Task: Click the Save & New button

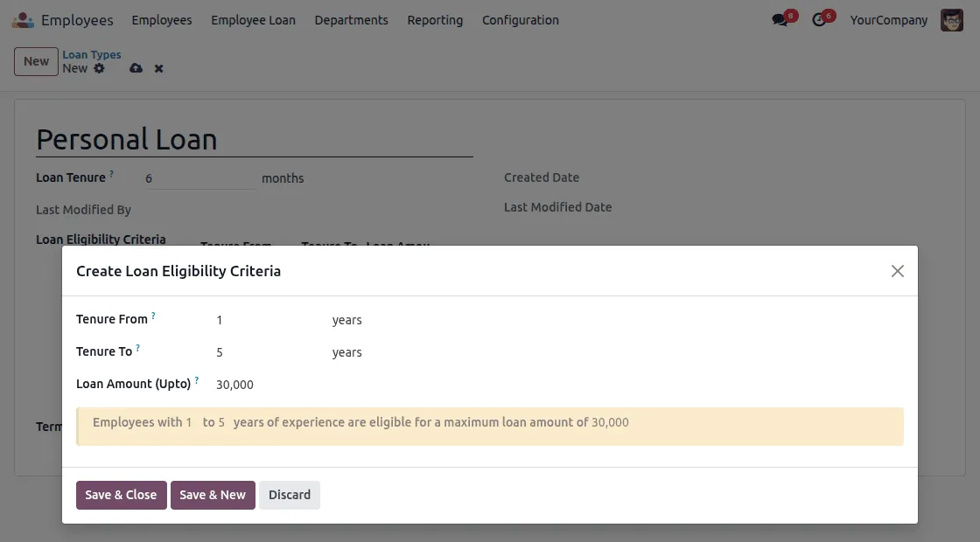Action: (x=213, y=495)
